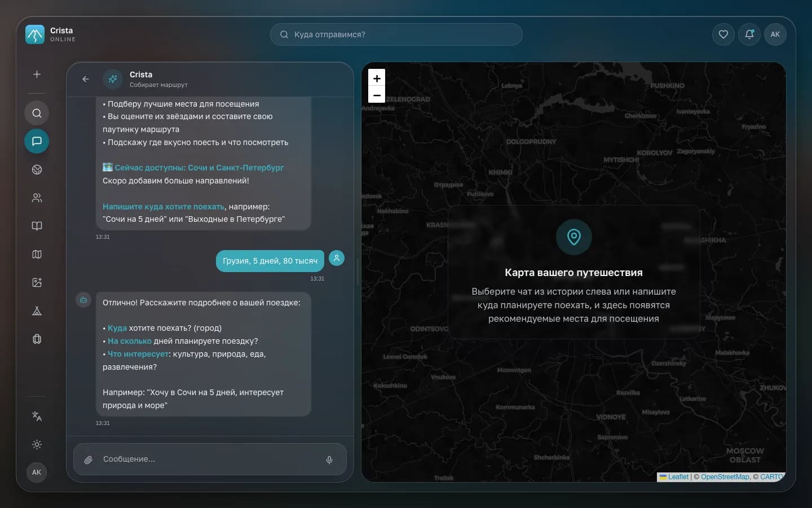Open the folded map sidebar icon

(x=37, y=254)
